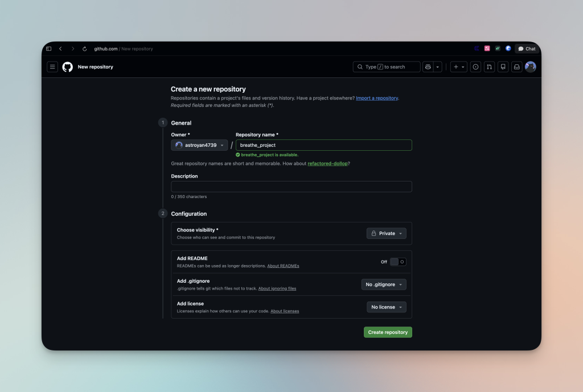Screen dimensions: 583x392
Task: Go forward with the browser forward arrow
Action: 73,49
